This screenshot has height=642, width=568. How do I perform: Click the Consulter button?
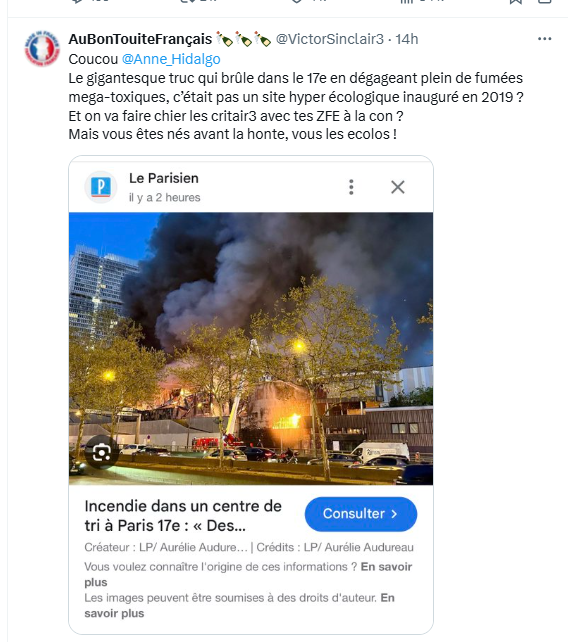coord(361,514)
